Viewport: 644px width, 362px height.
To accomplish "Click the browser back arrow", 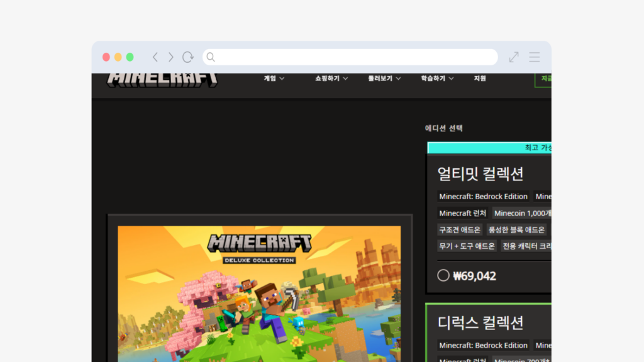I will point(155,57).
